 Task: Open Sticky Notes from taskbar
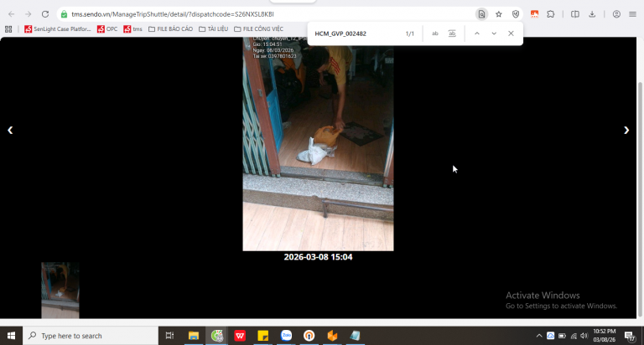pyautogui.click(x=262, y=336)
